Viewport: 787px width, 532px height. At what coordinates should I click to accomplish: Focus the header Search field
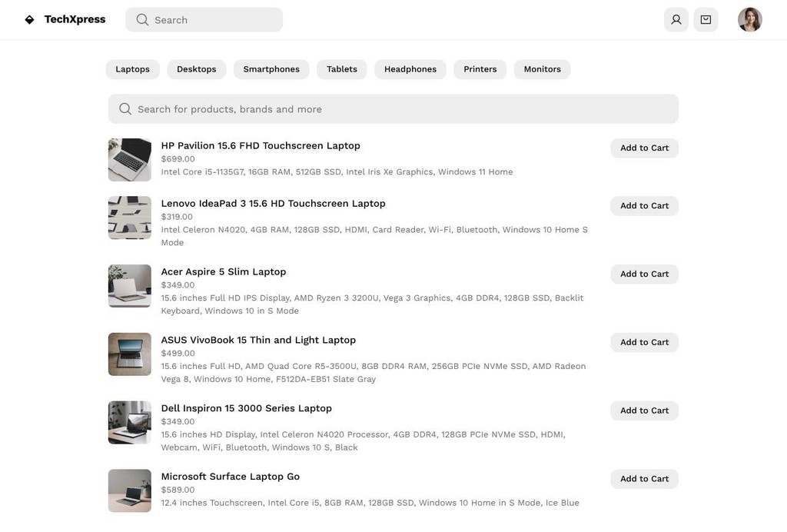coord(204,19)
